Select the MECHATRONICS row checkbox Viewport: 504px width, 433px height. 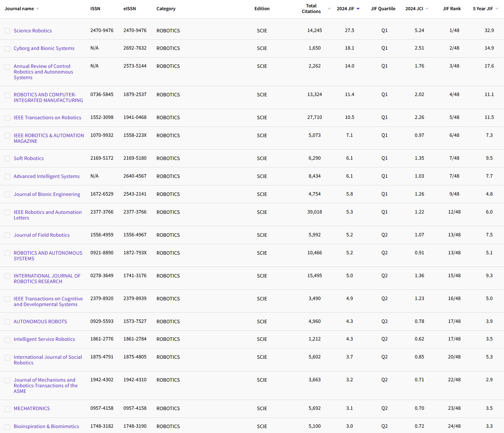[7, 409]
